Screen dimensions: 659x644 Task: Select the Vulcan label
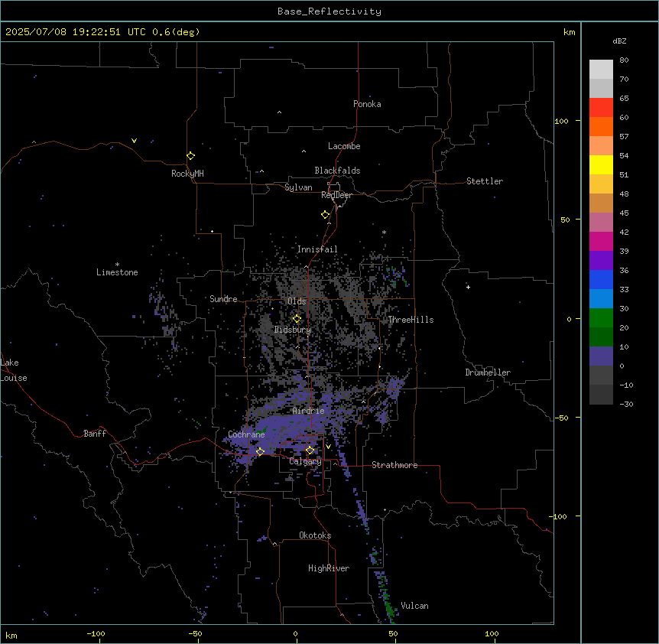click(415, 606)
